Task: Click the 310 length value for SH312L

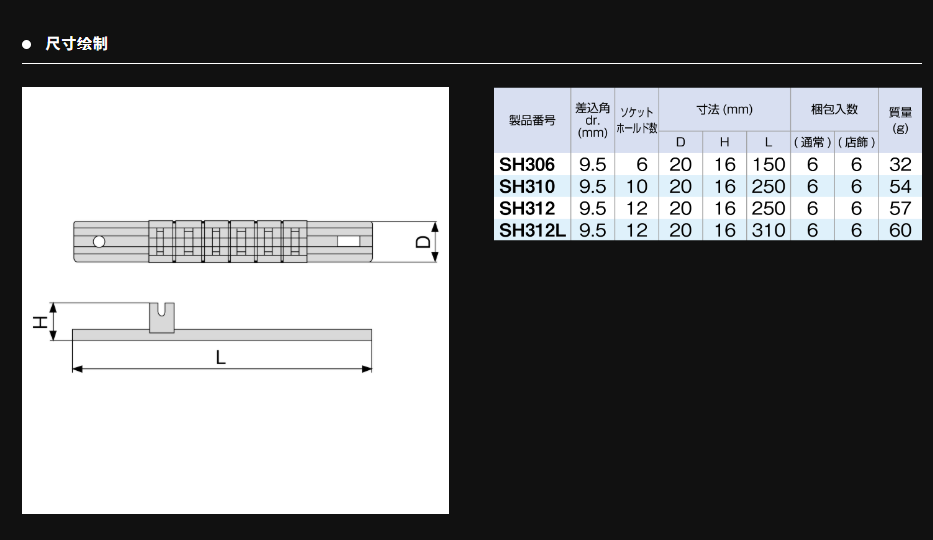Action: pos(768,230)
